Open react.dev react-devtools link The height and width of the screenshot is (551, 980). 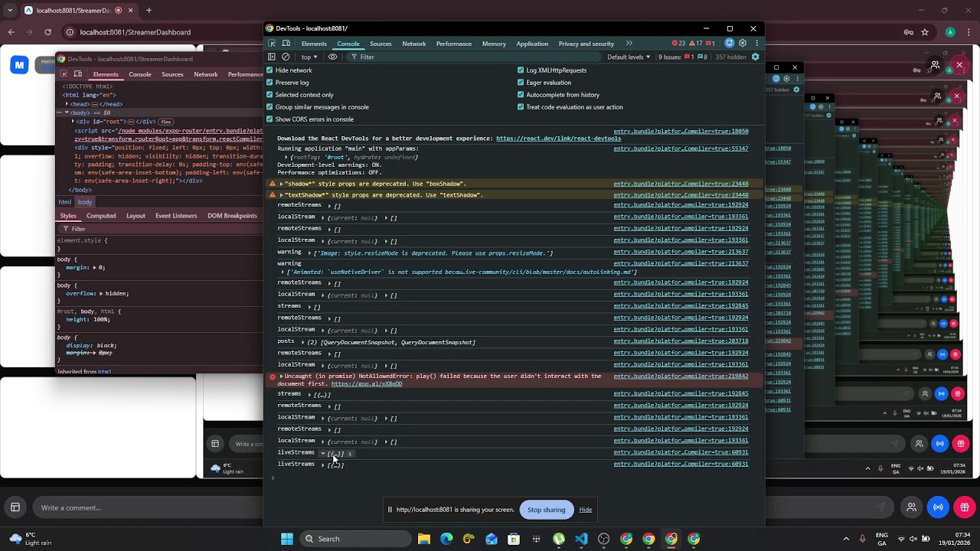click(559, 139)
